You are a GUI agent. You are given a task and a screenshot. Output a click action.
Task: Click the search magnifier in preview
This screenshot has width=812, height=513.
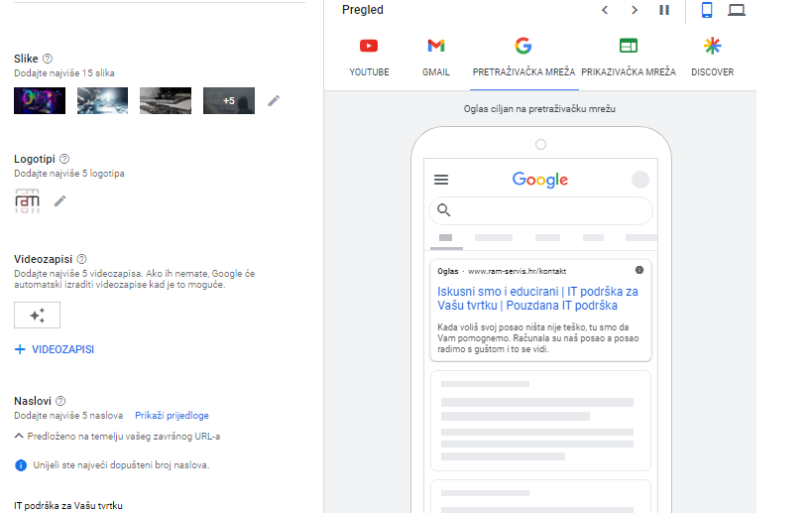coord(444,210)
